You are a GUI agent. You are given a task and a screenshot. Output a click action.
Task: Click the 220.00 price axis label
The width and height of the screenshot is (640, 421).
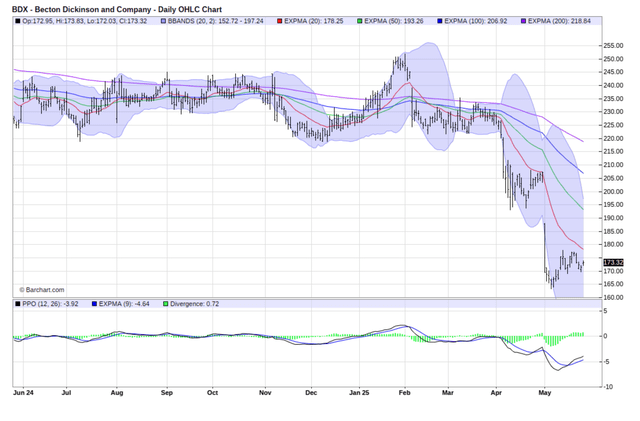(x=613, y=138)
